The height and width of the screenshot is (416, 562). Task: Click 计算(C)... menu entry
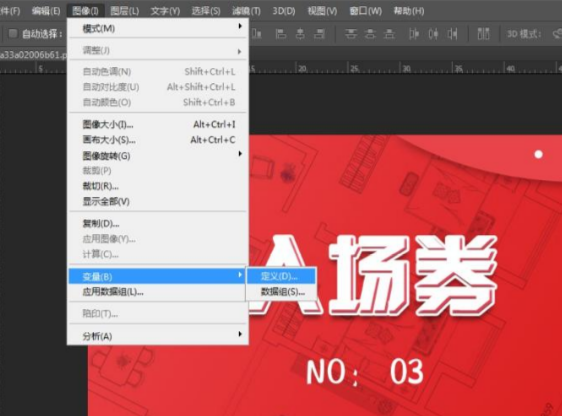[x=158, y=254]
